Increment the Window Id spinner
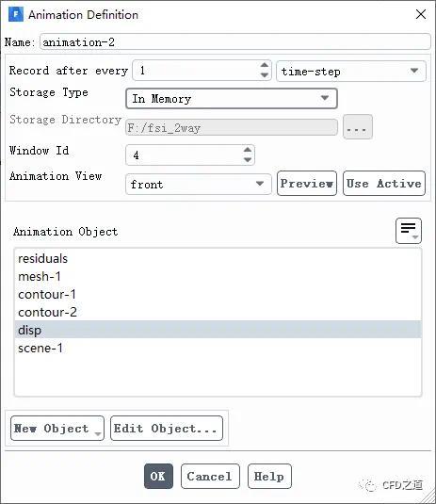The width and height of the screenshot is (436, 504). 248,150
